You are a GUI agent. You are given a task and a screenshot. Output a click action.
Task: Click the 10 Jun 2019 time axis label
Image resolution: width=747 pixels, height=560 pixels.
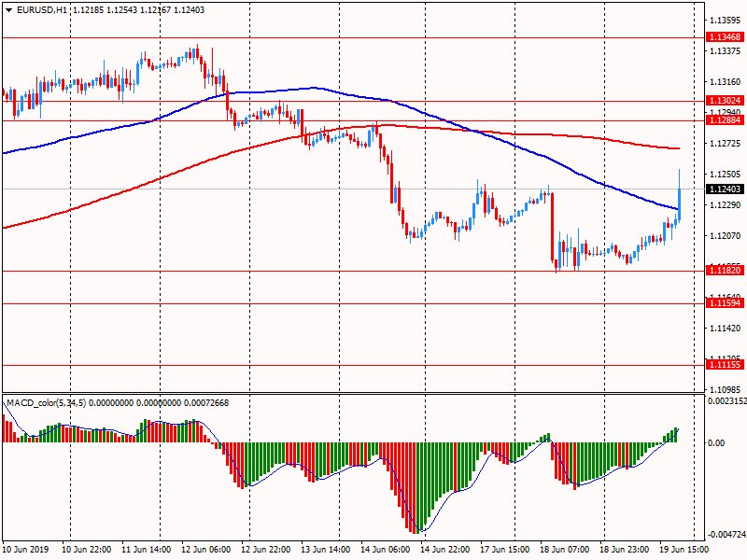tap(26, 550)
